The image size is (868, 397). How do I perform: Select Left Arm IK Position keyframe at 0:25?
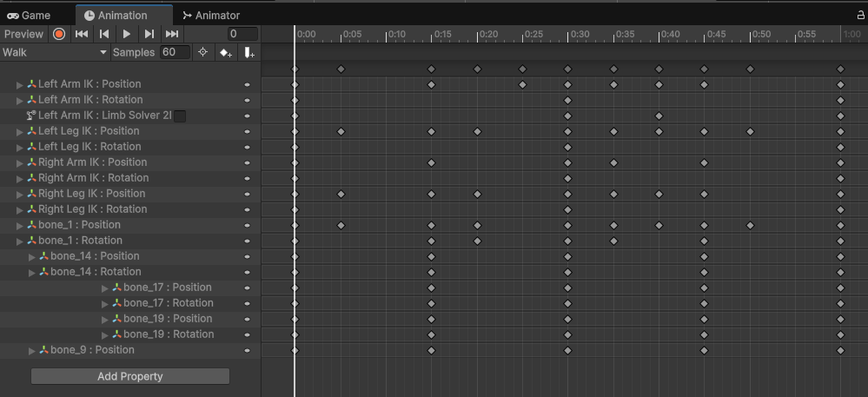pyautogui.click(x=522, y=85)
